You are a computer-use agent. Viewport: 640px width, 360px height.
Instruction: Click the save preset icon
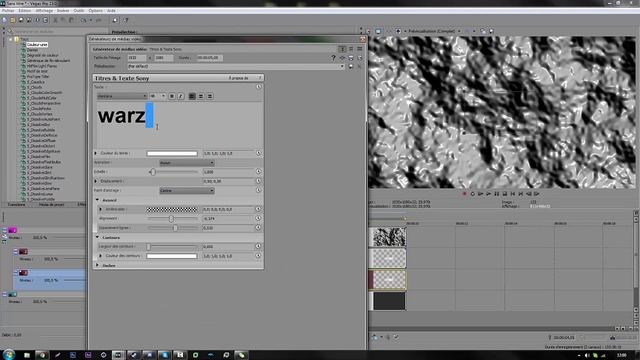tap(351, 66)
